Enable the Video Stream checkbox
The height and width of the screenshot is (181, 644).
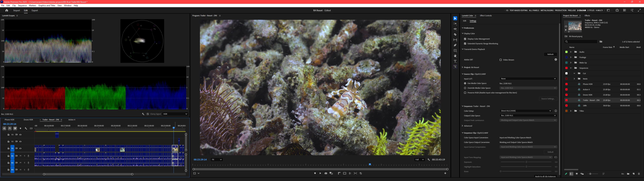click(500, 60)
